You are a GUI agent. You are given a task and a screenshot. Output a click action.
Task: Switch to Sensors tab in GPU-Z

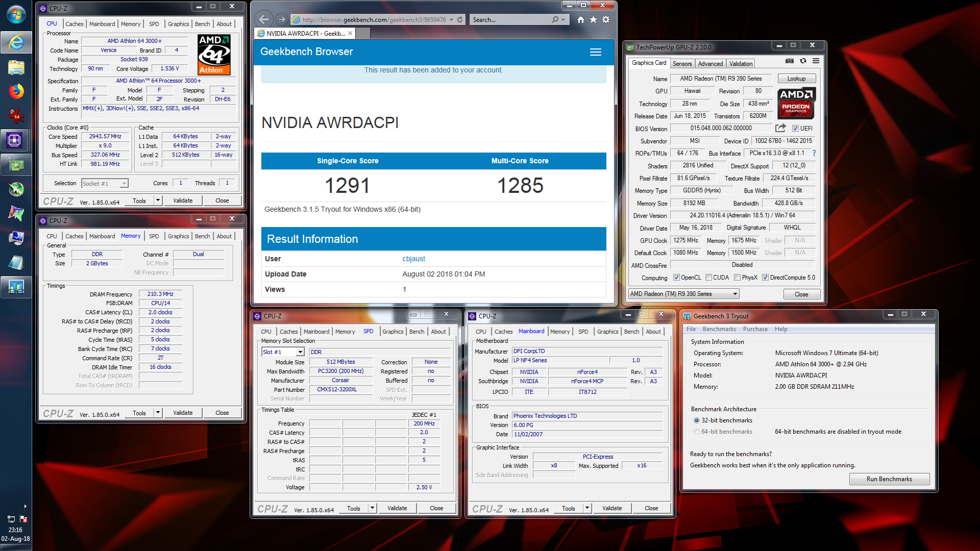[x=682, y=64]
